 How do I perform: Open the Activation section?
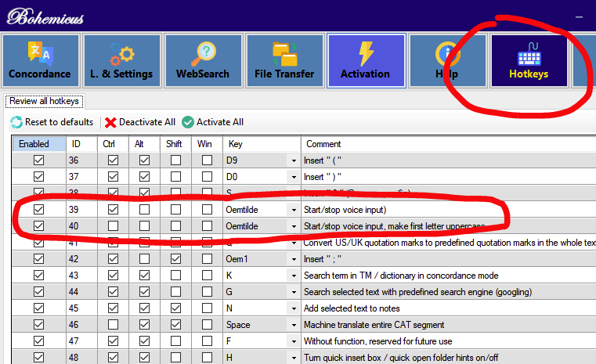365,61
